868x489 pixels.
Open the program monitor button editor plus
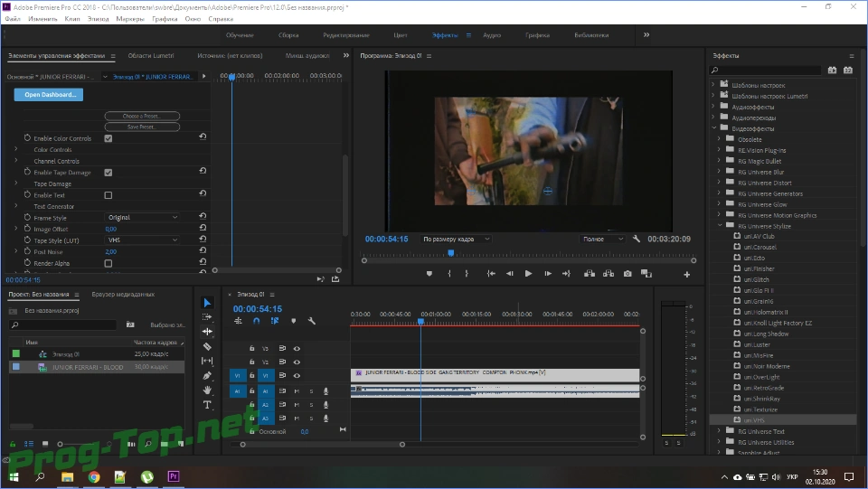click(x=687, y=275)
